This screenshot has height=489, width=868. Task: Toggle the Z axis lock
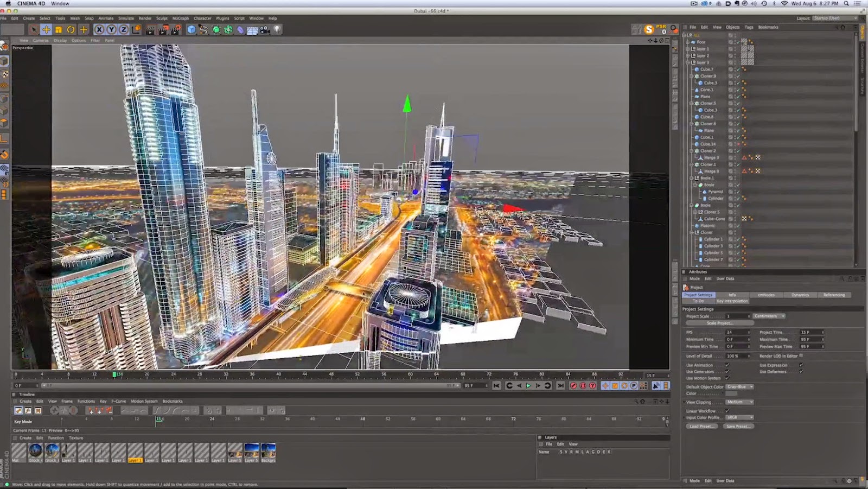pos(123,30)
